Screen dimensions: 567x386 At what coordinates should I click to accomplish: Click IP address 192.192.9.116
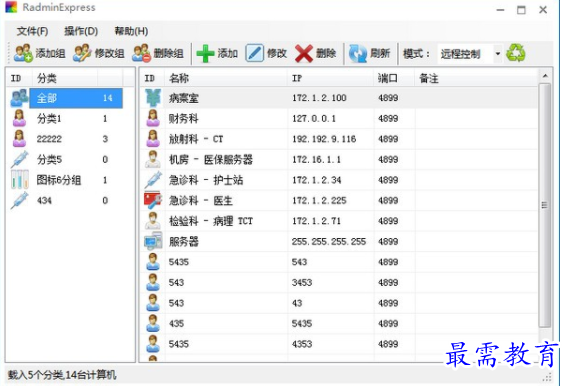pos(324,139)
